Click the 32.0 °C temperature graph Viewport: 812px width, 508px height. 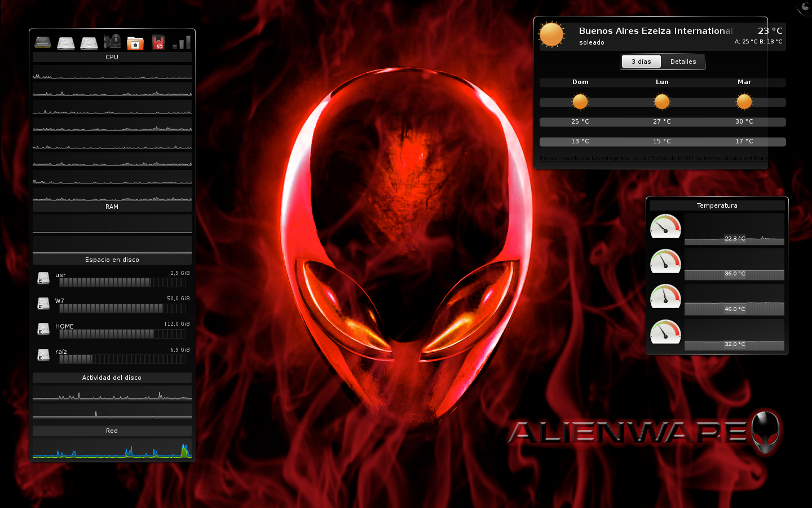point(734,335)
